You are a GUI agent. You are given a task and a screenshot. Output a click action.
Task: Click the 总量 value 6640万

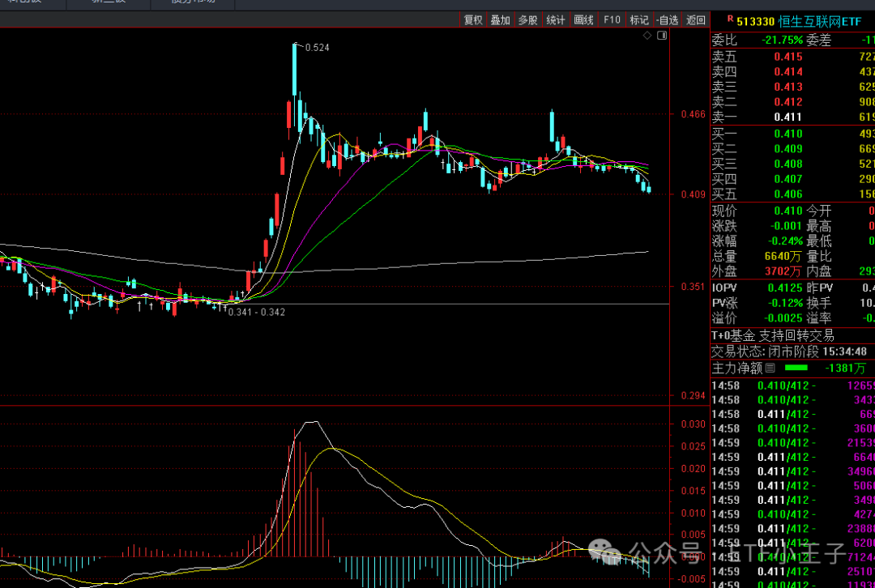(784, 257)
